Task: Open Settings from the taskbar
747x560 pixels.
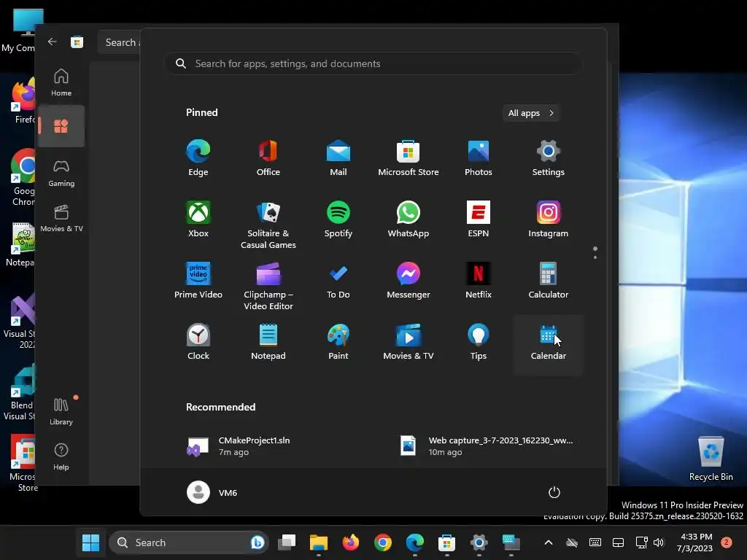Action: [479, 542]
